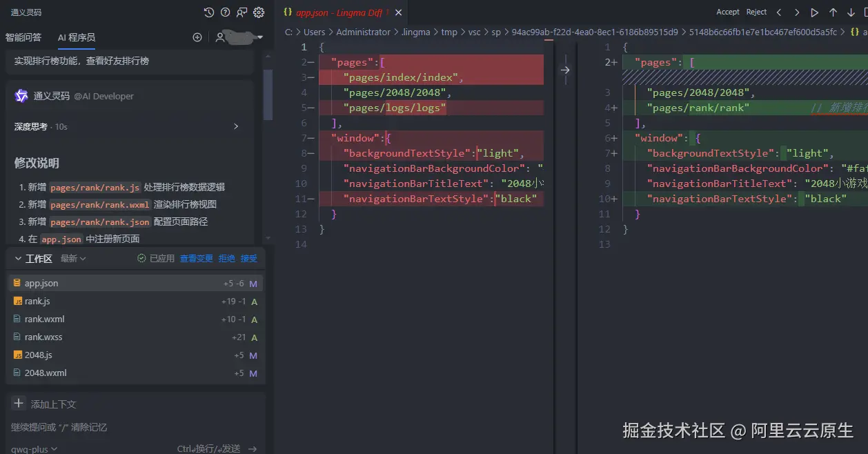Open the chat history clock icon
Viewport: 868px width, 454px height.
coord(209,12)
